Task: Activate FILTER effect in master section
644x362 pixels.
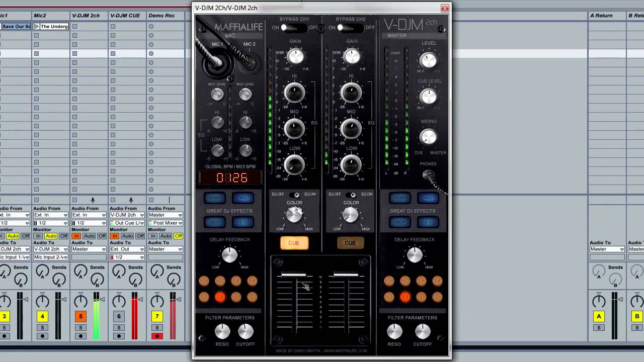Action: [428, 222]
